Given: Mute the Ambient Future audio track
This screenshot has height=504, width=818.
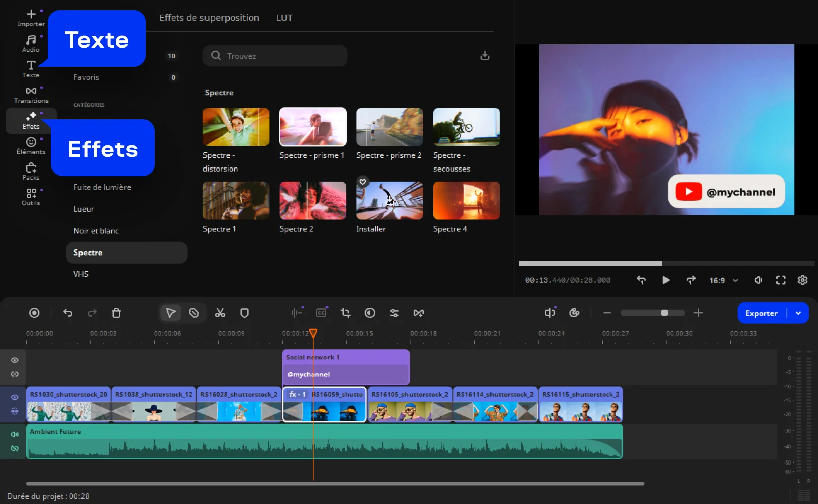Looking at the screenshot, I should coord(15,434).
